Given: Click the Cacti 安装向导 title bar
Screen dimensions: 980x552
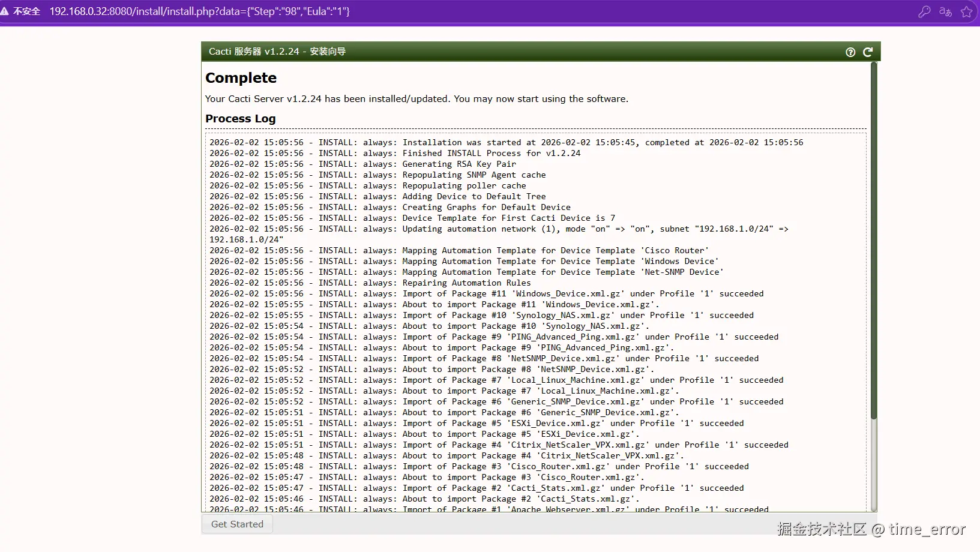Looking at the screenshot, I should (x=276, y=52).
